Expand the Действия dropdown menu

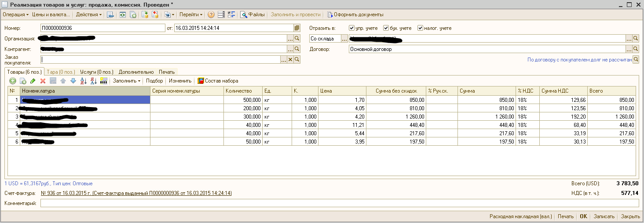click(88, 14)
